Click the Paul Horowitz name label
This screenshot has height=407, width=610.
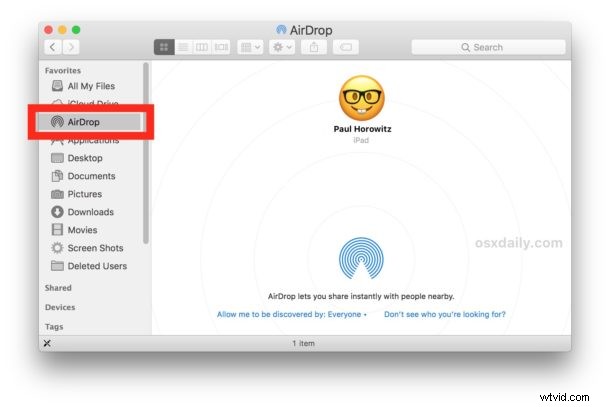(362, 129)
